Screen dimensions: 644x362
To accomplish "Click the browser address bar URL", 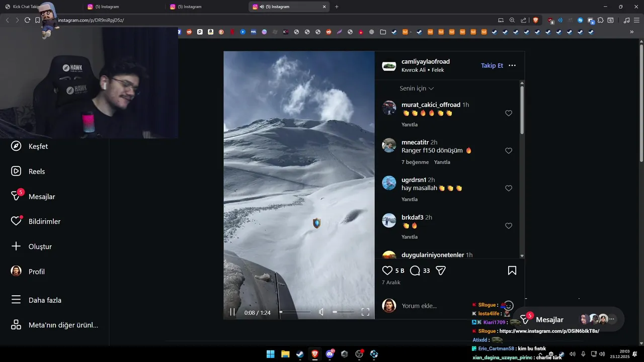I will tap(91, 20).
